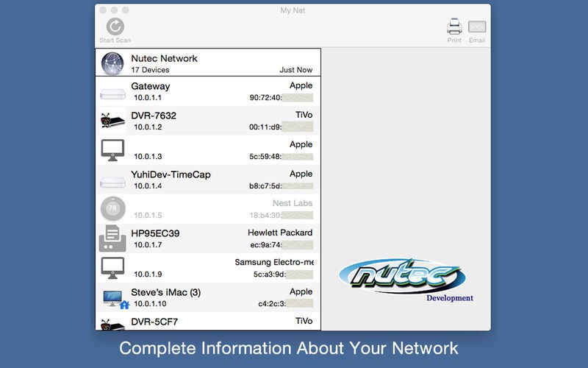
Task: Click the HP95EC39 printer icon
Action: coord(112,238)
